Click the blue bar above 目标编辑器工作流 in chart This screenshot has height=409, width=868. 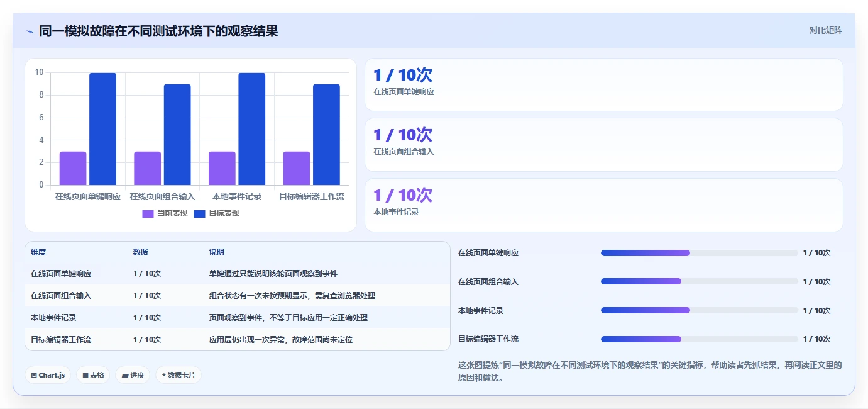[x=326, y=135]
